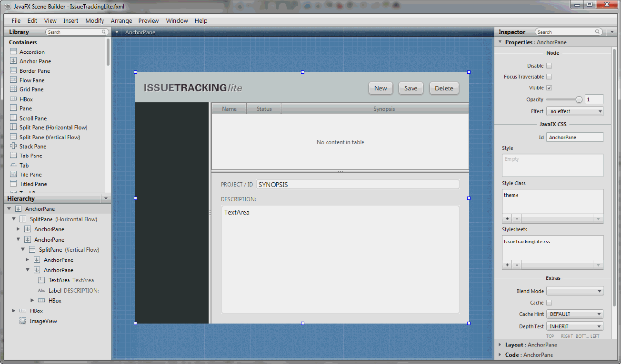Open the Blend Mode dropdown
The height and width of the screenshot is (364, 621).
575,291
